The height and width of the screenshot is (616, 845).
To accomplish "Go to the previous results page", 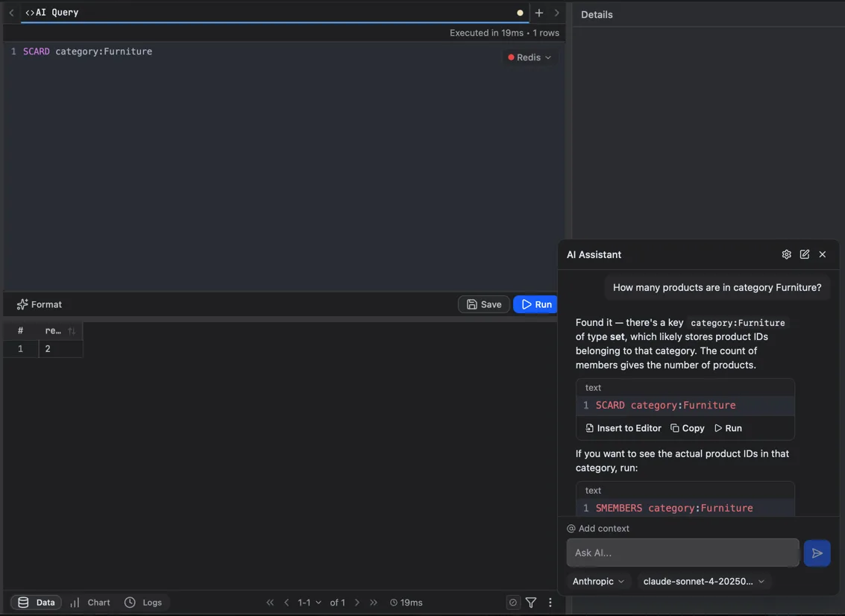I will [286, 603].
